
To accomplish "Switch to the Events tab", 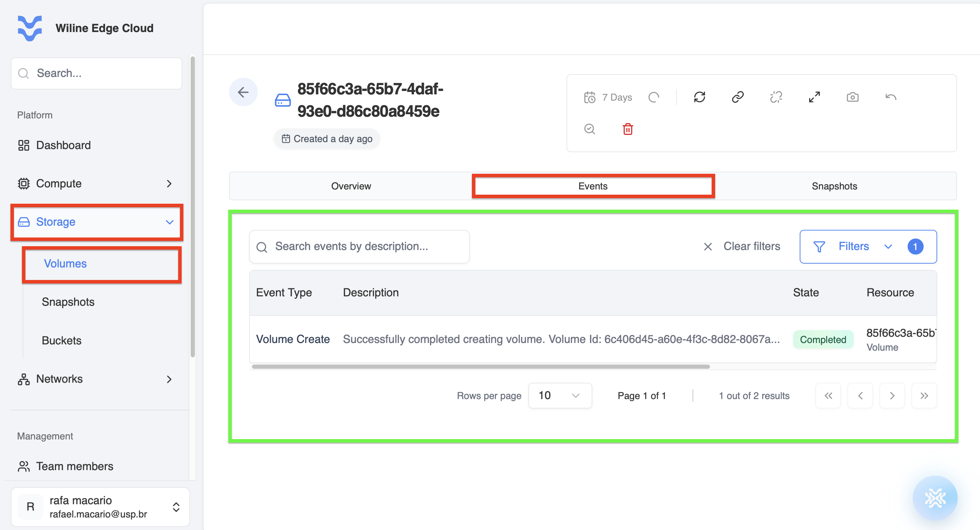I will pos(593,186).
